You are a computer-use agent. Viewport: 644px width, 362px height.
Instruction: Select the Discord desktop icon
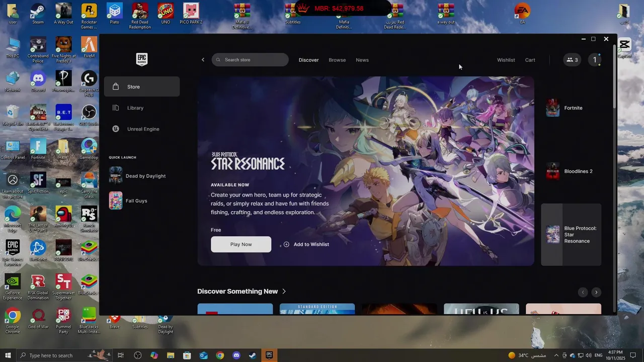point(38,81)
